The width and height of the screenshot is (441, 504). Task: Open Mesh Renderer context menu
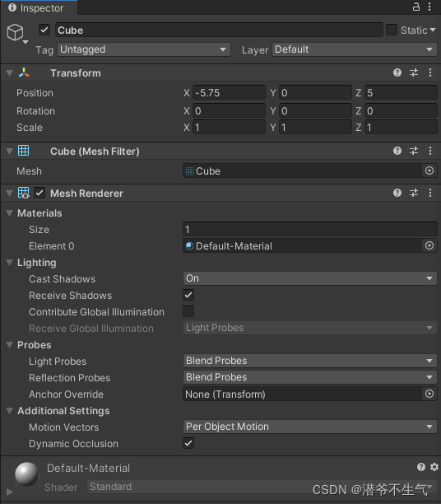click(430, 193)
